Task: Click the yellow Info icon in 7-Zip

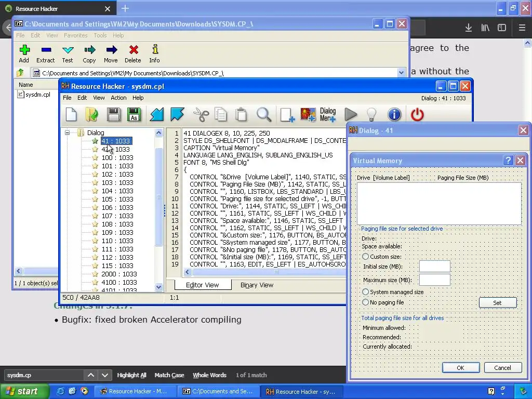Action: (x=155, y=49)
